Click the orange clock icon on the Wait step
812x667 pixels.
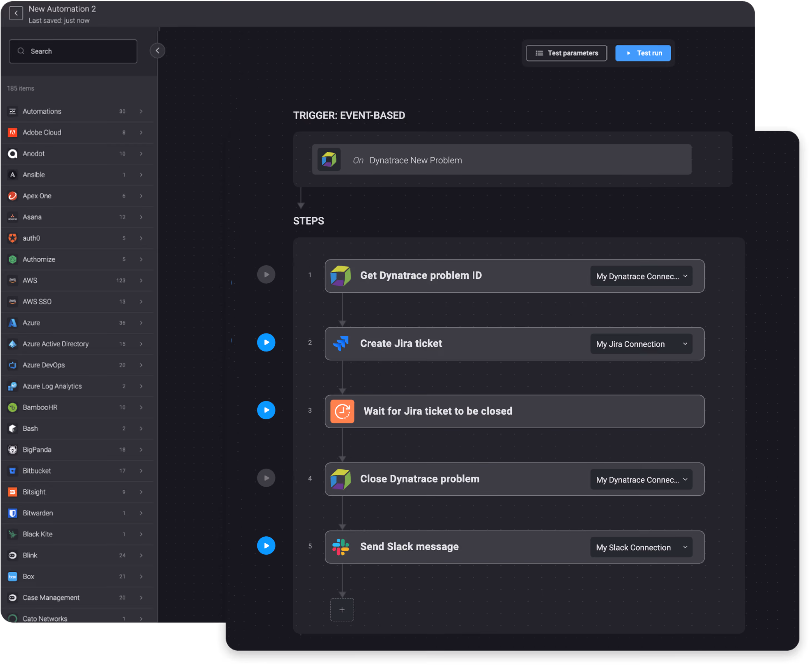343,412
